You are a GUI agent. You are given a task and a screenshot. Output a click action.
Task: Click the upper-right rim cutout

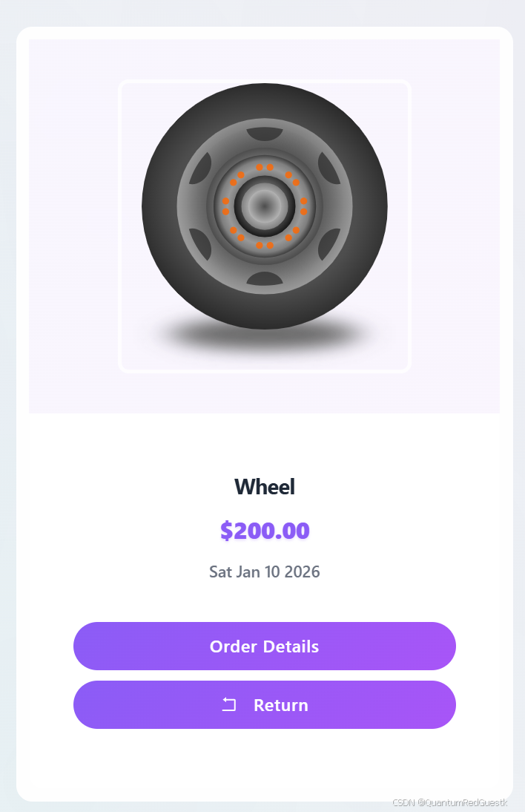coord(328,168)
